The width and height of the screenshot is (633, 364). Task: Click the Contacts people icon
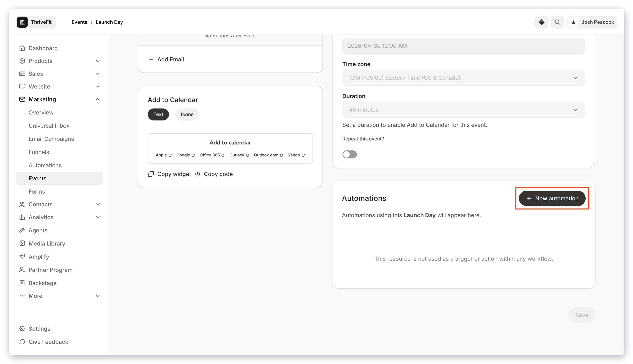22,204
